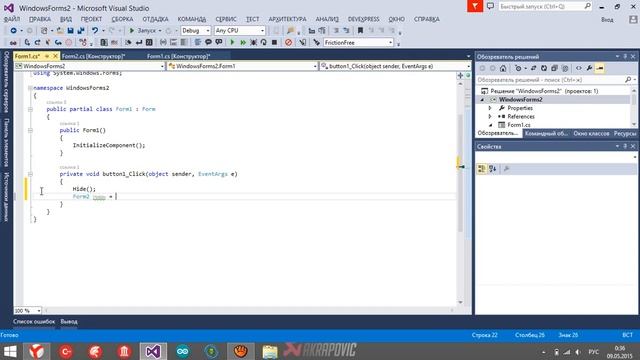Open the Панель элементов side tab
This screenshot has height=360, width=640.
[6, 142]
